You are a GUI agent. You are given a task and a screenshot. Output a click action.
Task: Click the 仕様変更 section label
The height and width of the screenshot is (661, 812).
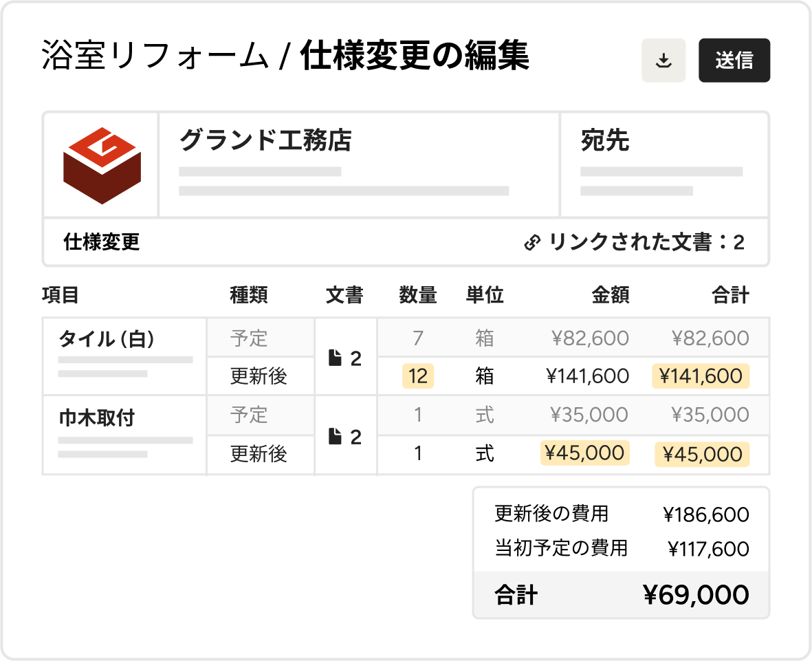click(x=102, y=242)
